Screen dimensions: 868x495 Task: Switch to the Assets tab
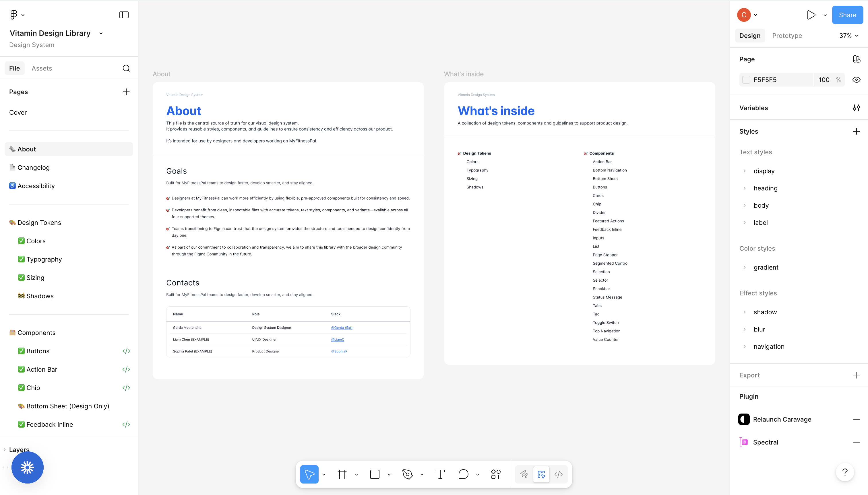click(x=42, y=68)
